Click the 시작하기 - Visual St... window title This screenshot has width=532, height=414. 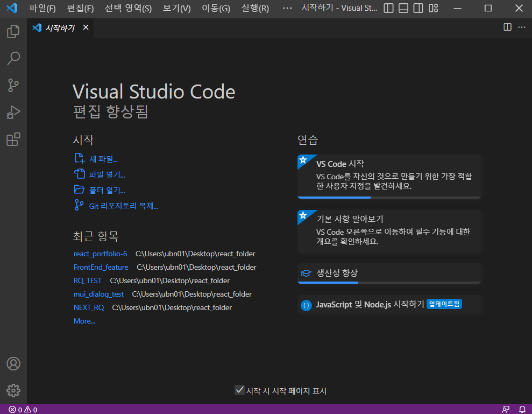coord(339,8)
